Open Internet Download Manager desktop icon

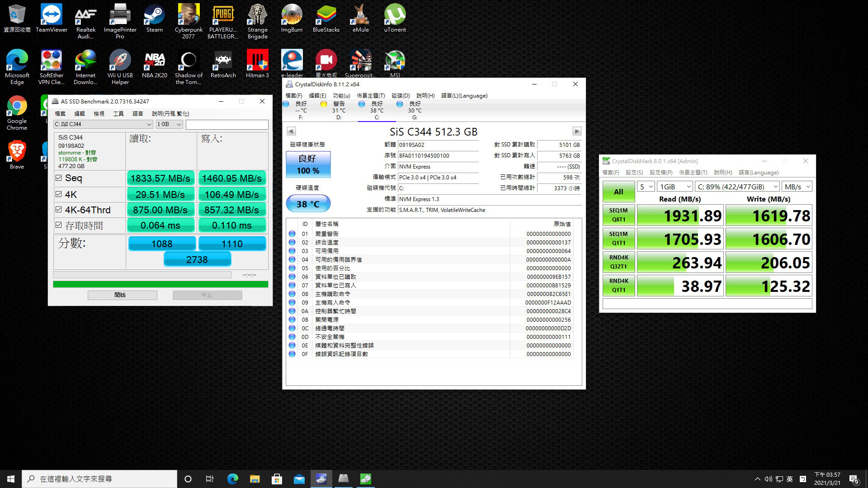85,67
